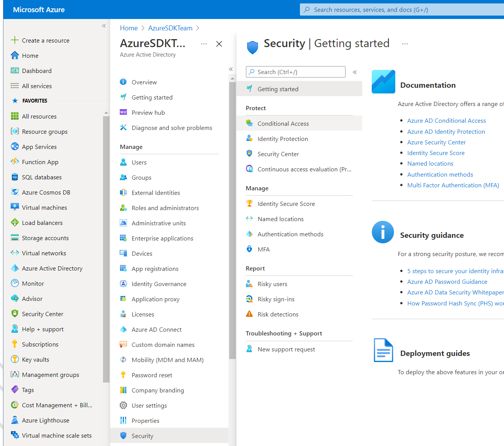Create a New support request
504x446 pixels.
[286, 349]
